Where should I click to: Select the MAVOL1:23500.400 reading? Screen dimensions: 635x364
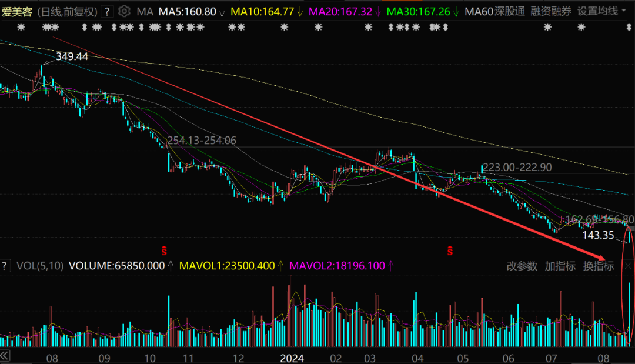(x=227, y=266)
